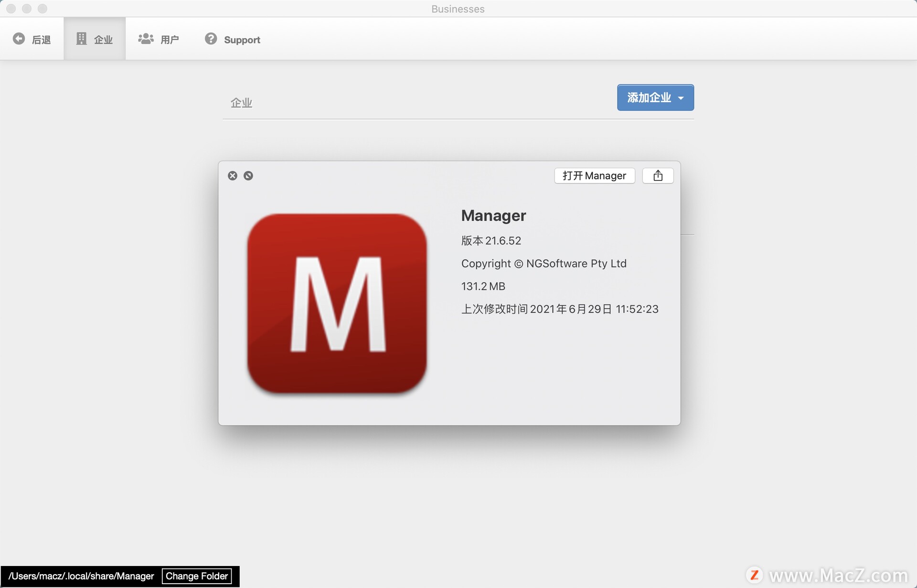The width and height of the screenshot is (917, 588).
Task: Open the Support tab
Action: click(x=242, y=40)
